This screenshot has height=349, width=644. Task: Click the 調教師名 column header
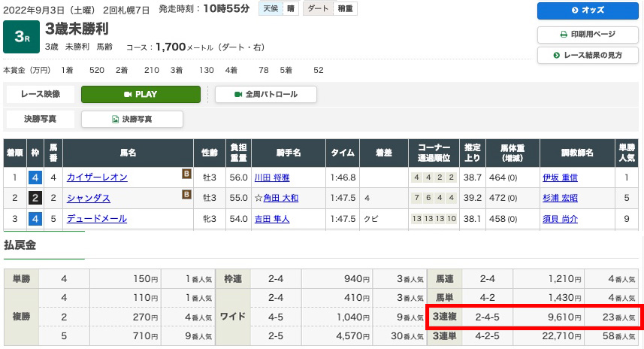(577, 153)
